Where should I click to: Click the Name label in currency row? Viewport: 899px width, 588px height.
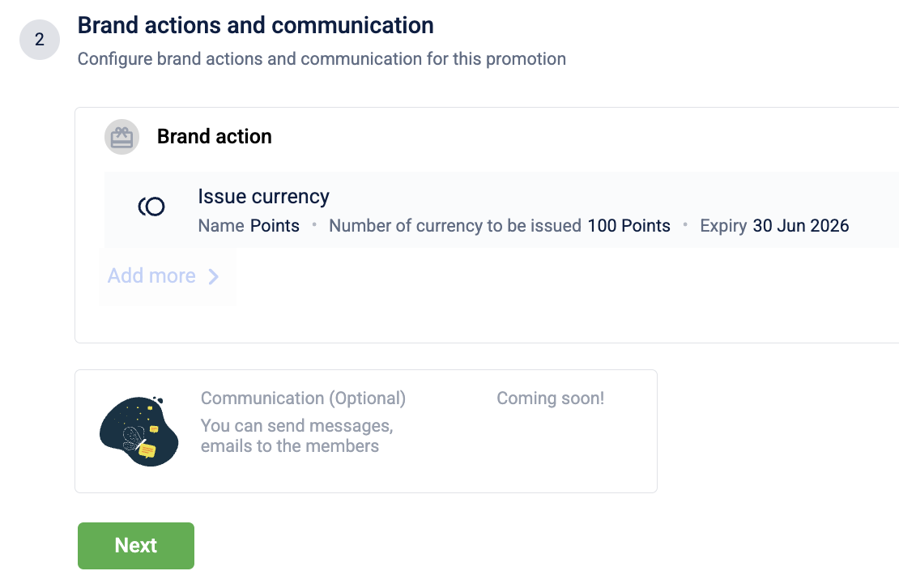pyautogui.click(x=221, y=226)
